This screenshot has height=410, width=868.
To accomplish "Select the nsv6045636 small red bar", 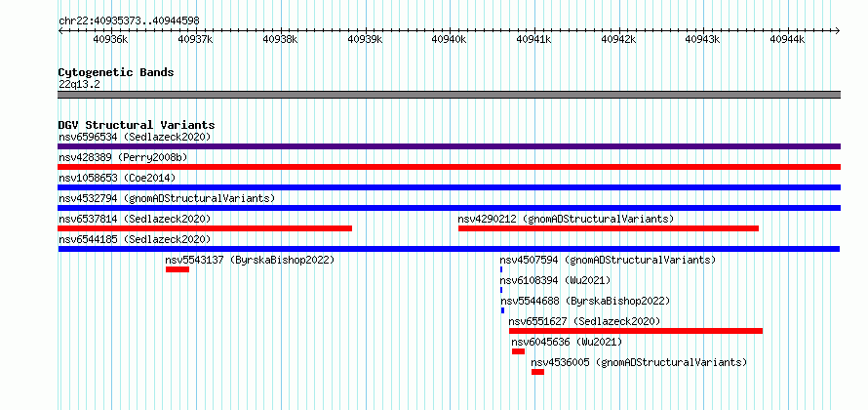I will pos(518,351).
